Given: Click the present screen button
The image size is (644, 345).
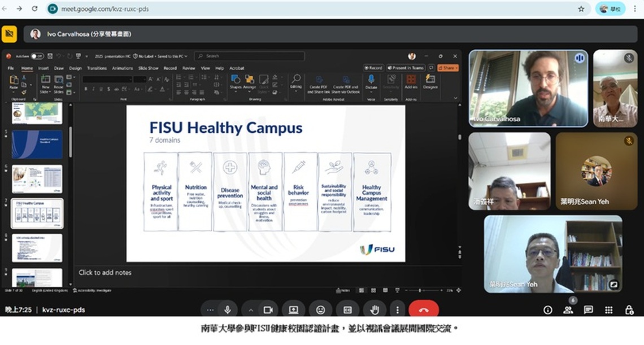Looking at the screenshot, I should 294,309.
